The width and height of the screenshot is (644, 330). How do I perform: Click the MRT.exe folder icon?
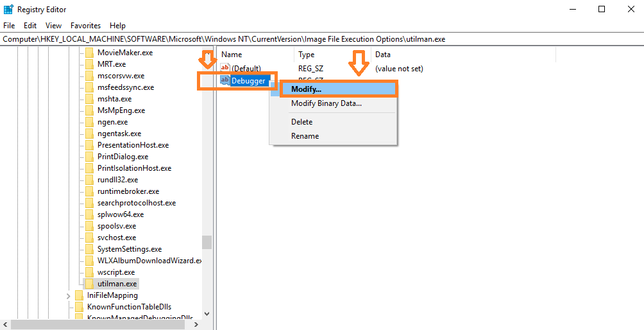pos(89,64)
